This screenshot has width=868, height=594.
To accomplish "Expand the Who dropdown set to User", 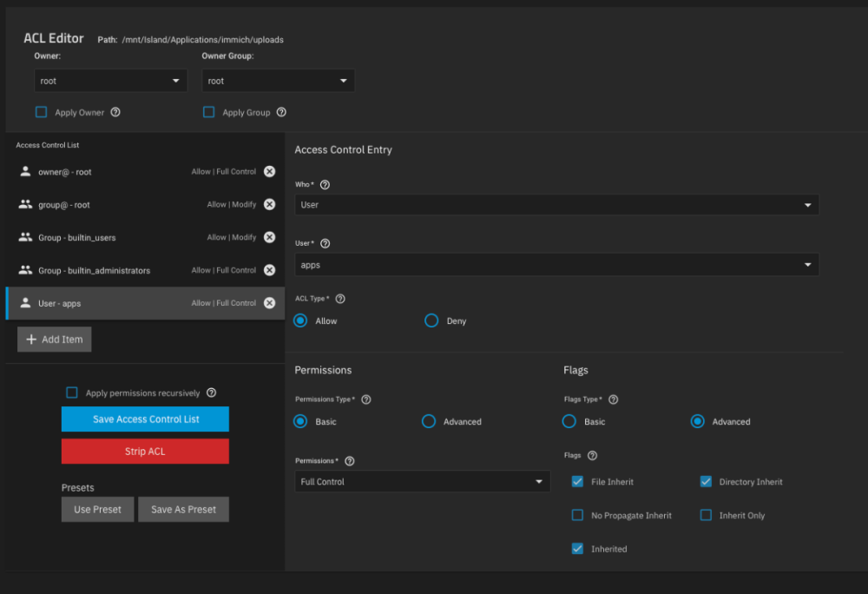I will point(556,205).
